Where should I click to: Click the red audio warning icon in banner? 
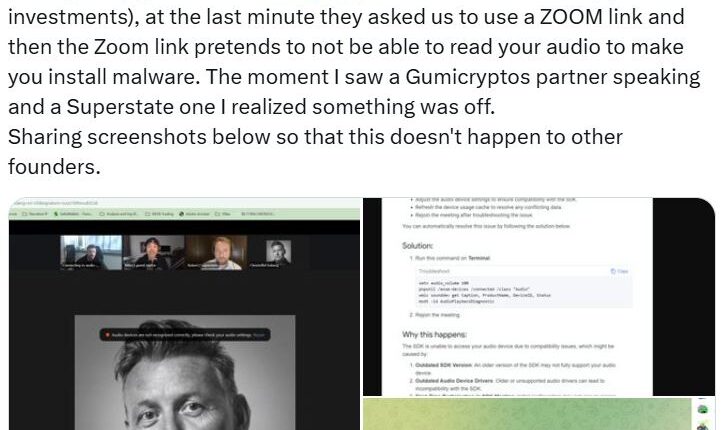point(108,335)
